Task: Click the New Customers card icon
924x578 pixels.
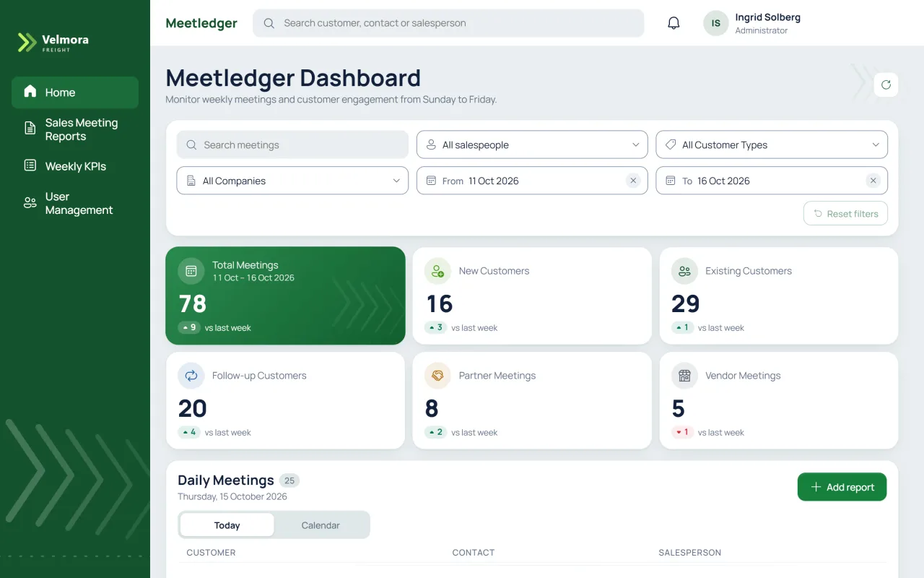Action: click(x=437, y=271)
